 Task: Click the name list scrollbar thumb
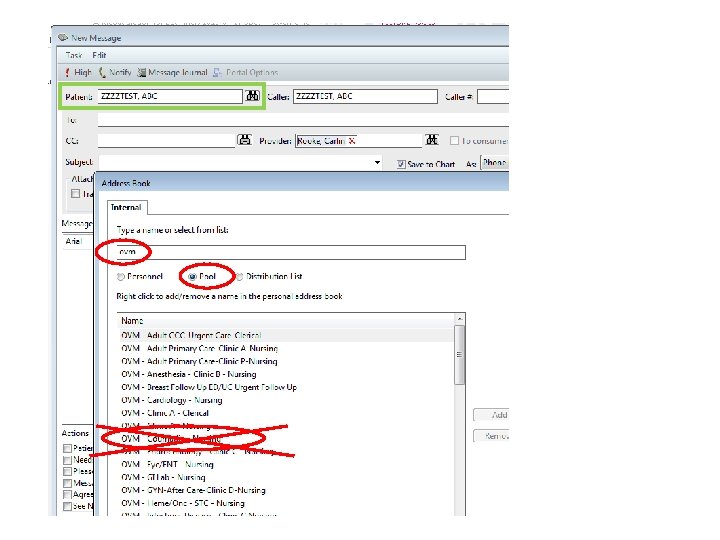[x=460, y=354]
